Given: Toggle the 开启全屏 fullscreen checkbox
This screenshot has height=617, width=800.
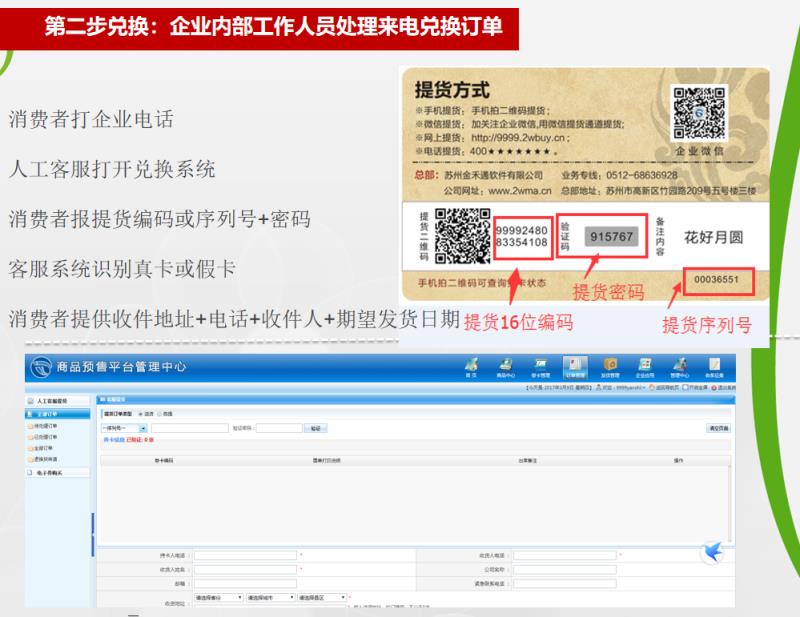Looking at the screenshot, I should click(685, 388).
